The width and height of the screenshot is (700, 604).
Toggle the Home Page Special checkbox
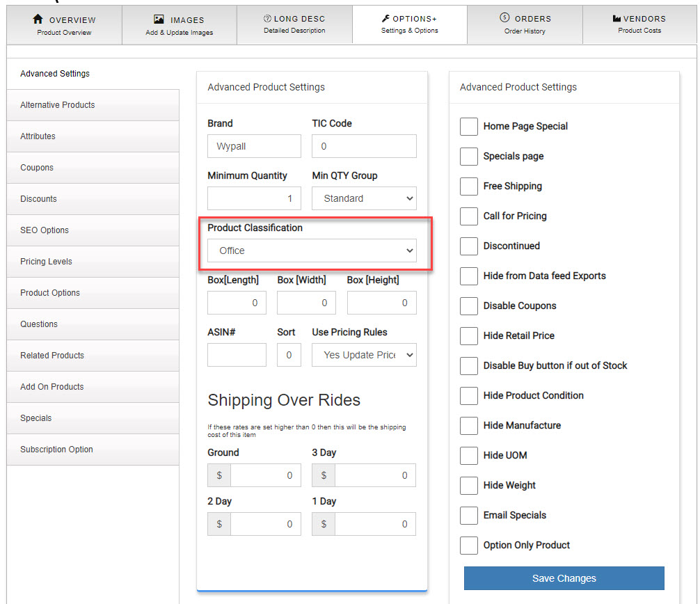469,127
